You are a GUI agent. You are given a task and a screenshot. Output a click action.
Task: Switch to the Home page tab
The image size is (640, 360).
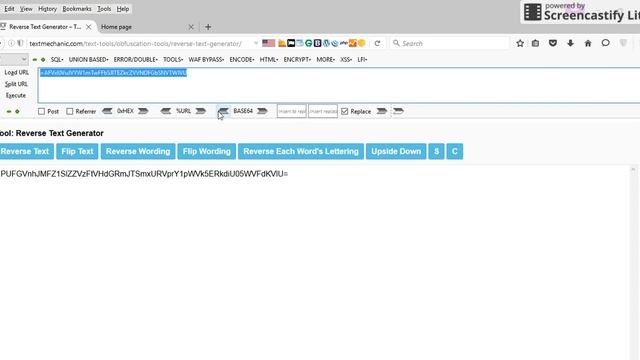(x=147, y=27)
